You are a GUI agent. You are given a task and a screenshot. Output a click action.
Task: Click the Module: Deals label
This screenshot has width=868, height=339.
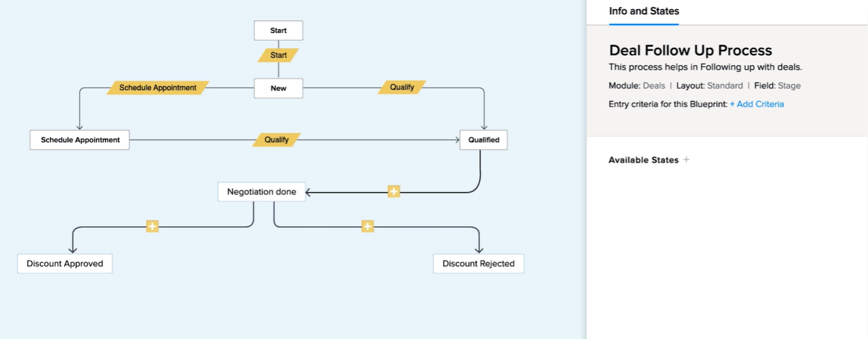tap(637, 85)
